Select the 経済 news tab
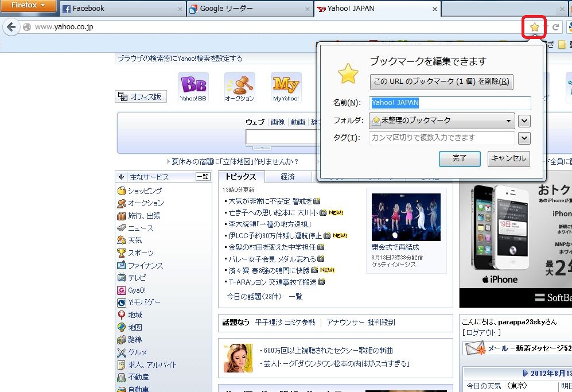 click(288, 177)
